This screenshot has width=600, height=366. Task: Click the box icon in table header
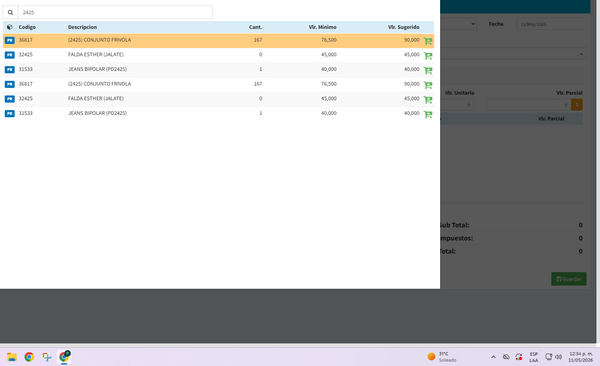[10, 27]
